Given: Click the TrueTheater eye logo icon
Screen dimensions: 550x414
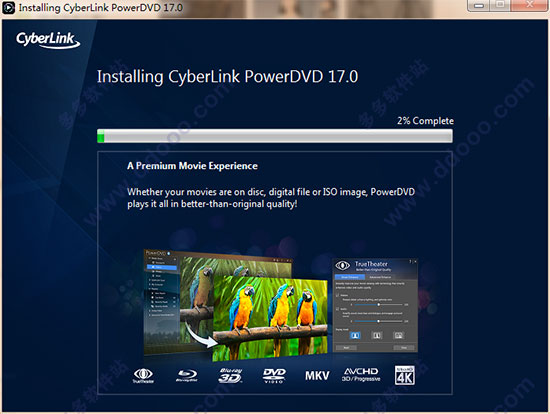Looking at the screenshot, I should click(x=143, y=375).
